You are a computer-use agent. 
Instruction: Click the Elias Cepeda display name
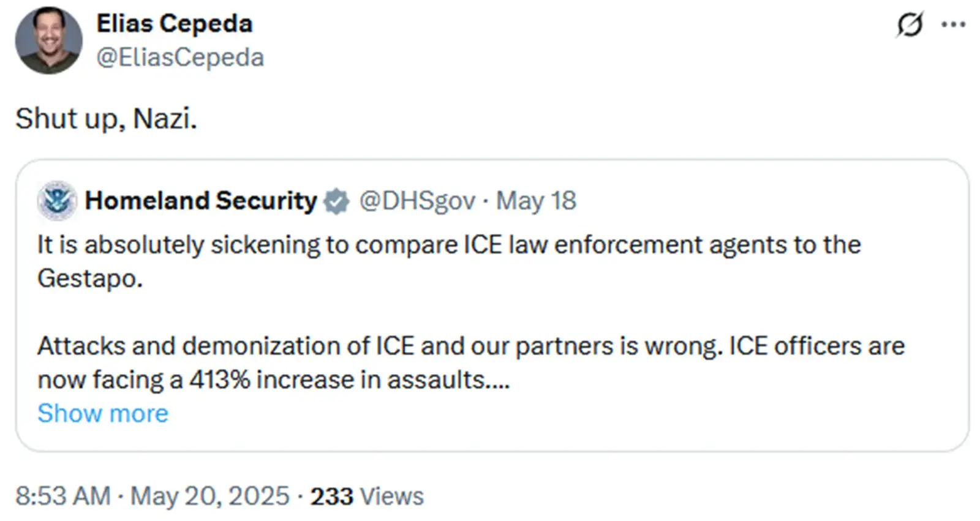(x=175, y=24)
